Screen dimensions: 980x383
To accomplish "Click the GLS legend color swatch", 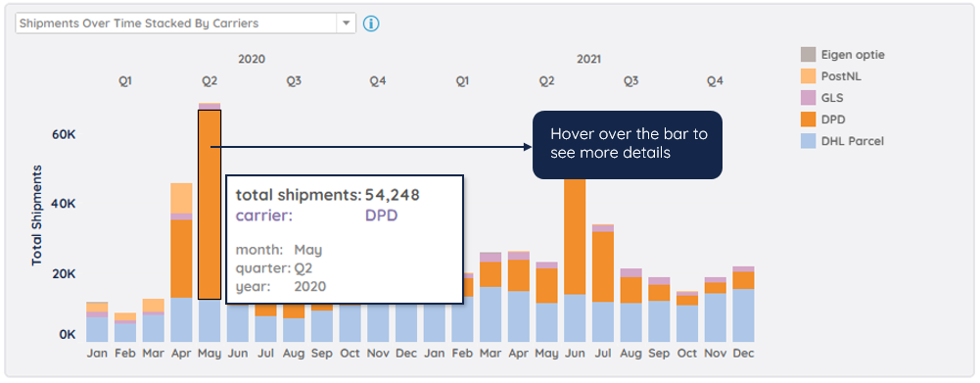I will point(808,98).
